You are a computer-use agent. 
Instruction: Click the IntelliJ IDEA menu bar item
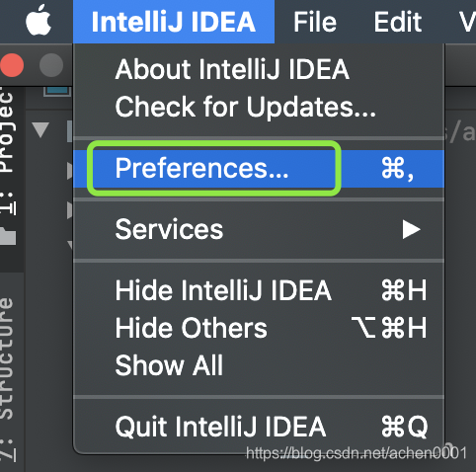(174, 22)
